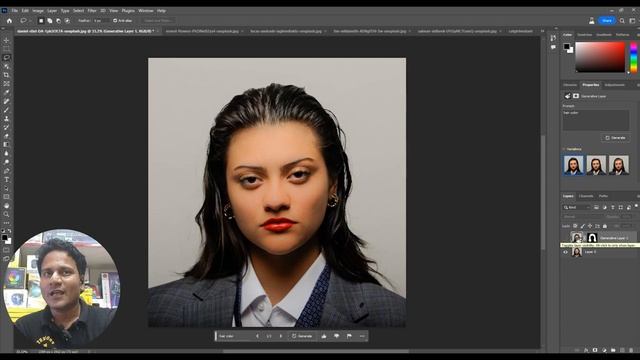Click the Share button

(607, 20)
